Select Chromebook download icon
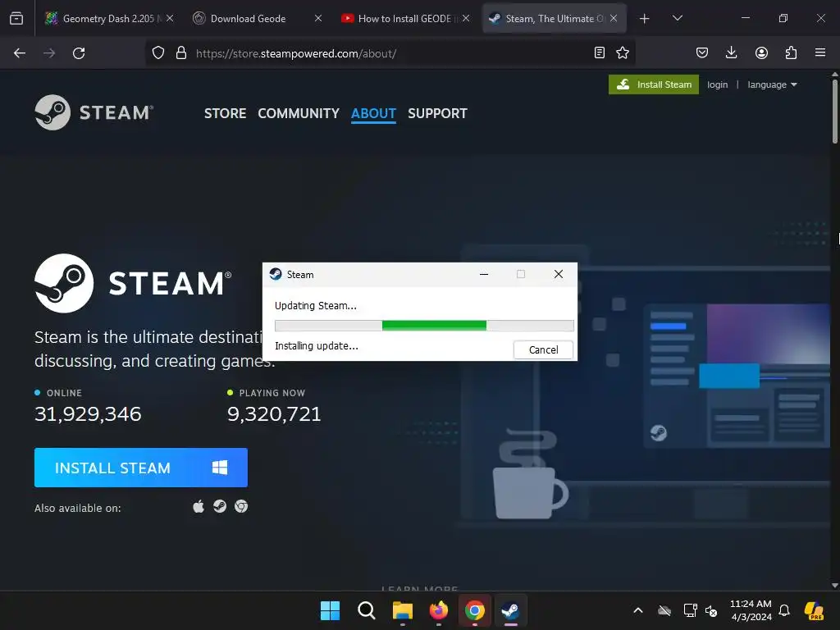Screen dimensions: 840x630 click(x=241, y=506)
